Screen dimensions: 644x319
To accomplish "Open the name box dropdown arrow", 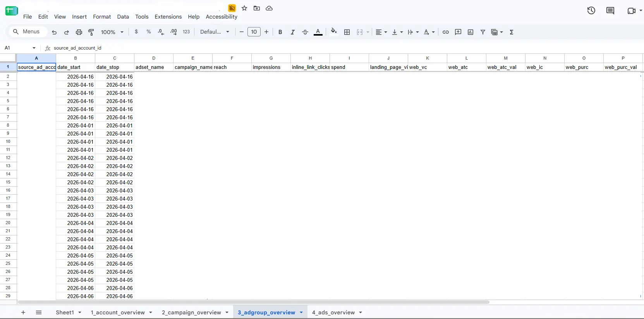I will point(34,48).
